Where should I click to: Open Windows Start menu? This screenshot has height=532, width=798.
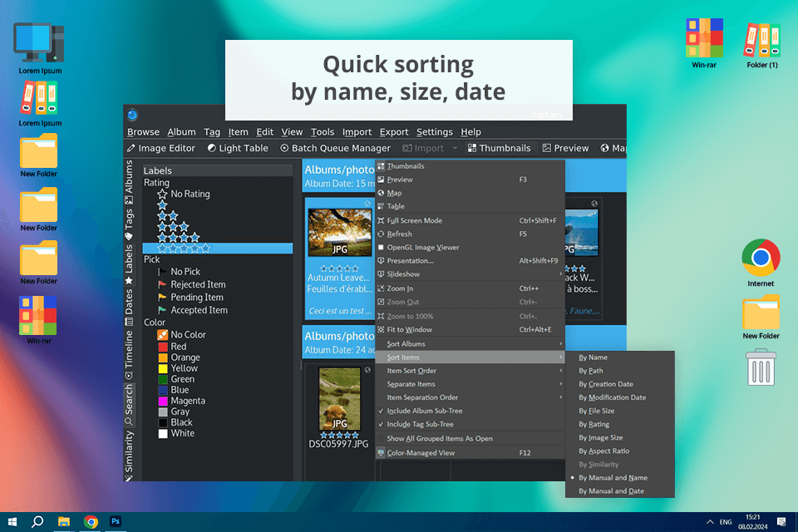click(12, 522)
